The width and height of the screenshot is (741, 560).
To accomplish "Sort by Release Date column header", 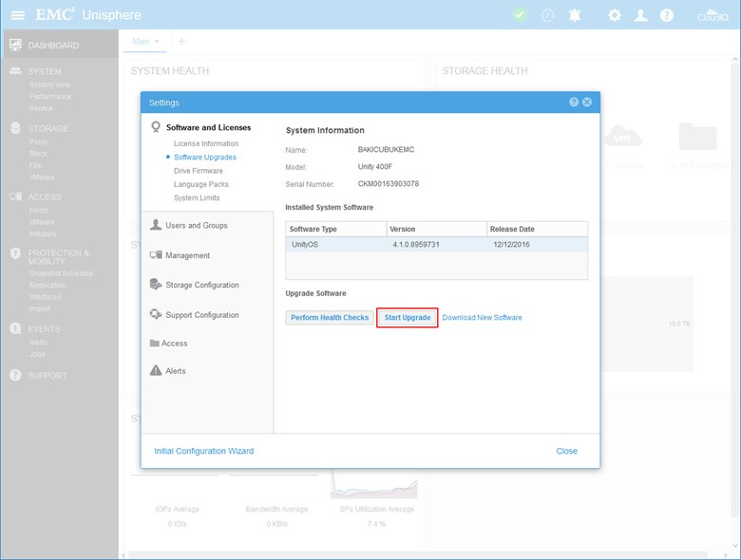I will coord(538,229).
